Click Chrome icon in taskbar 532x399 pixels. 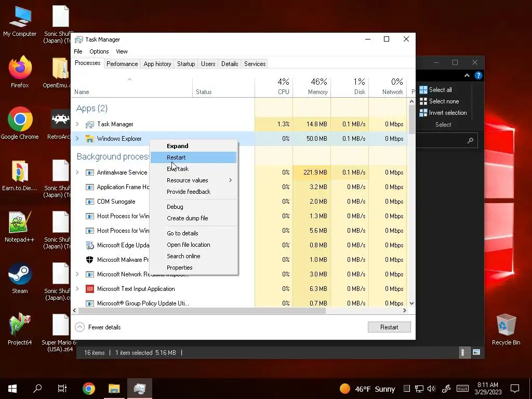(x=88, y=389)
